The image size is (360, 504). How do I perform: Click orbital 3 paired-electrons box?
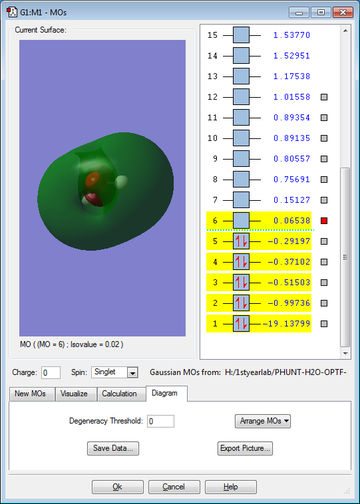point(241,282)
